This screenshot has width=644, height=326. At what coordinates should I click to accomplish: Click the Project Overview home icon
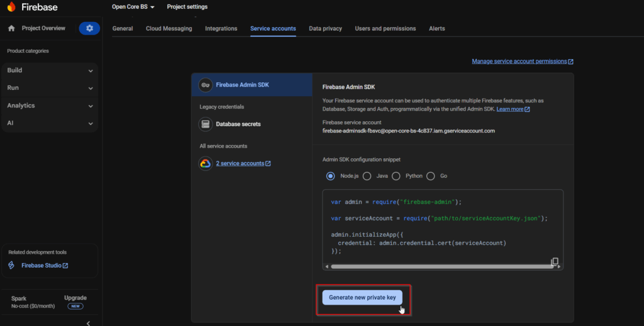[11, 28]
